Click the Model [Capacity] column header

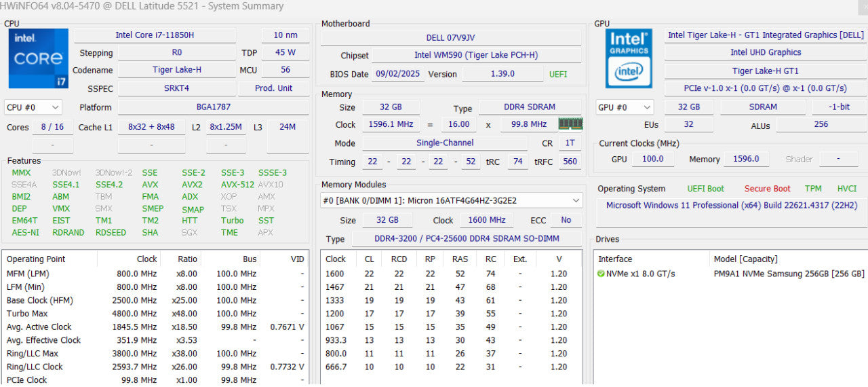(x=745, y=259)
